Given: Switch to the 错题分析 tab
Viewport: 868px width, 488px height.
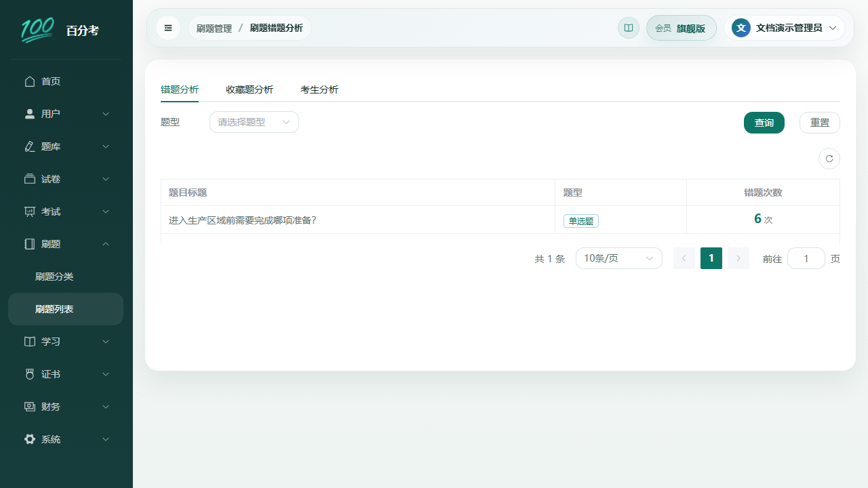Looking at the screenshot, I should (180, 89).
